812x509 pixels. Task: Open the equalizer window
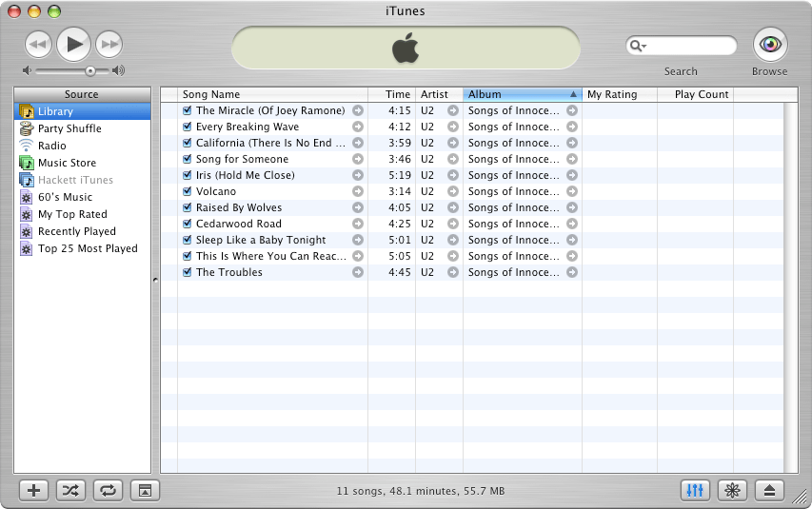(x=695, y=490)
